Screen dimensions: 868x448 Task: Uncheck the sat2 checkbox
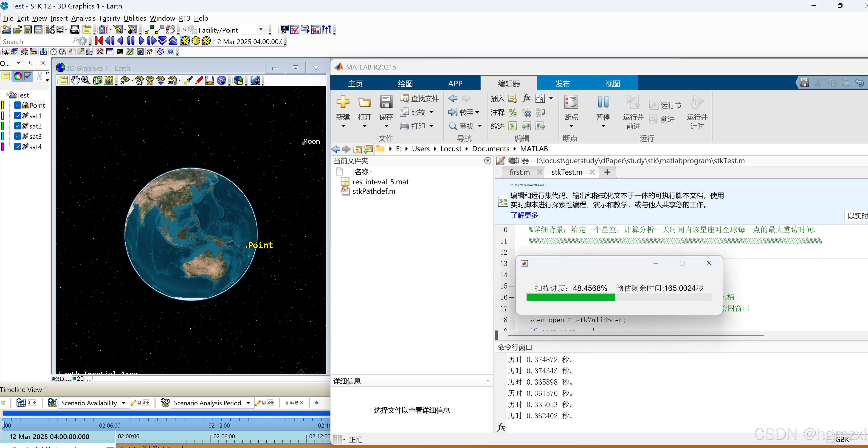click(17, 126)
